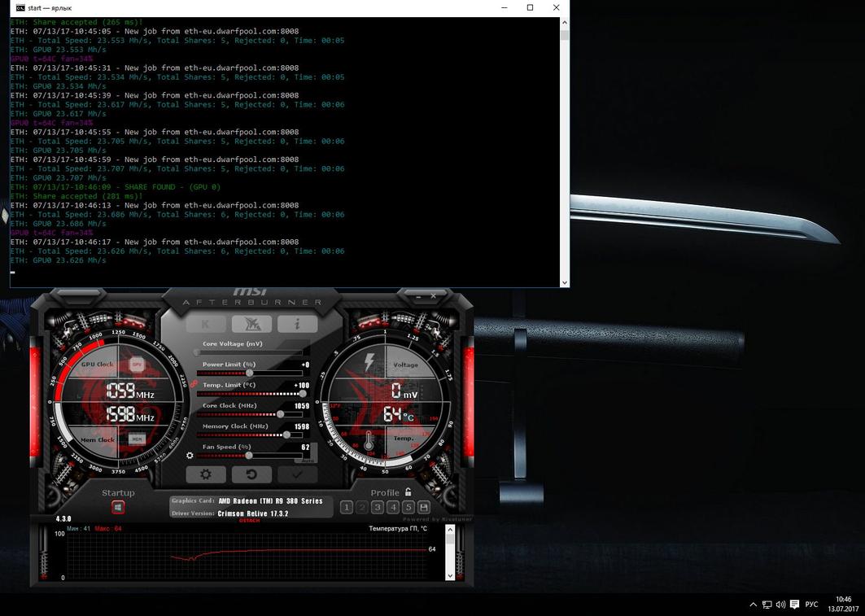Click the Power Limit value +0 field
865x616 pixels.
[x=305, y=365]
